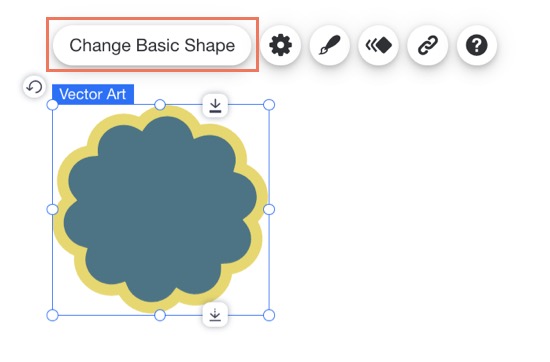
Task: Select the blue scalloped vector shape
Action: click(160, 209)
